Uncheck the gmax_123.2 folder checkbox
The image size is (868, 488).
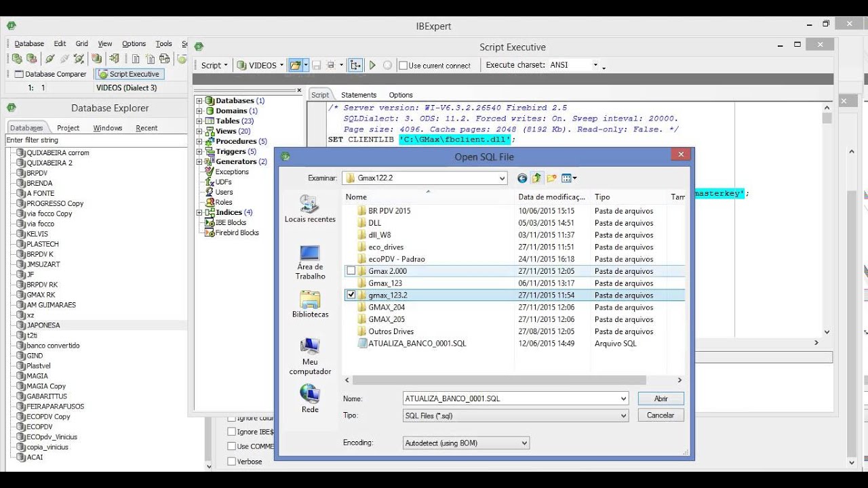351,295
